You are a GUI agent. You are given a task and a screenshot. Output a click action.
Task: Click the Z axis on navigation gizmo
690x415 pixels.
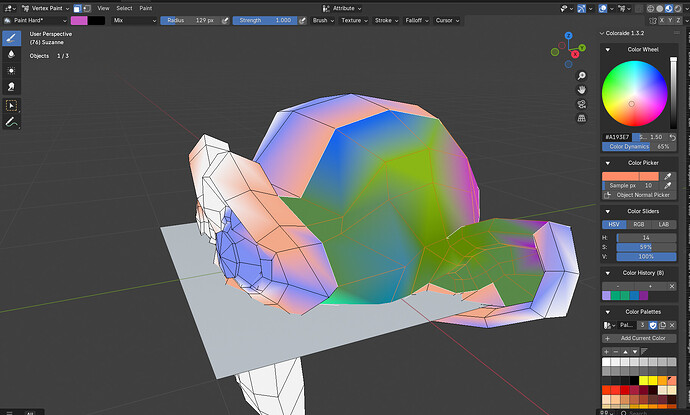[569, 36]
